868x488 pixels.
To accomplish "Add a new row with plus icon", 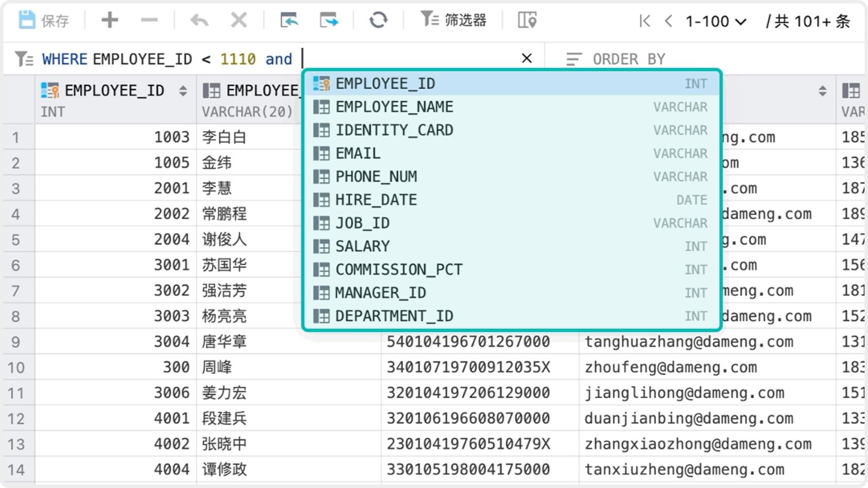I will 110,20.
